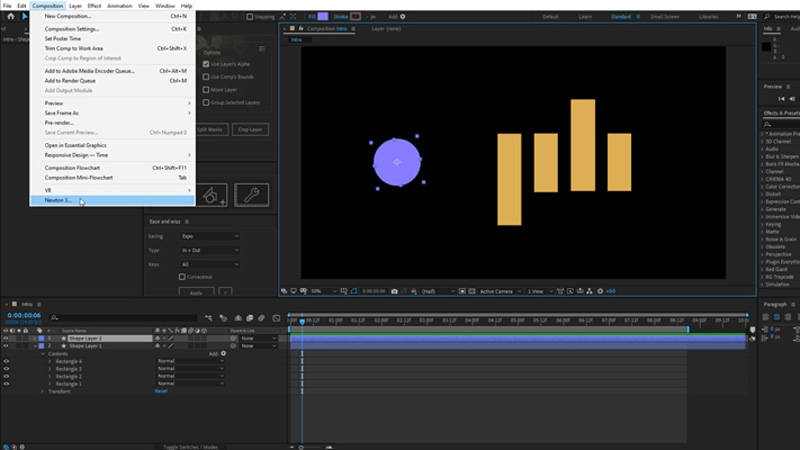Hide Rectangle 4 using its eye icon
This screenshot has height=450, width=800.
coord(6,361)
